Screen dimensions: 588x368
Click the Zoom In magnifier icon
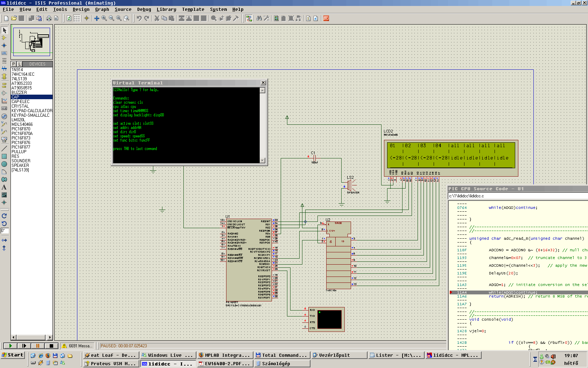pos(104,18)
